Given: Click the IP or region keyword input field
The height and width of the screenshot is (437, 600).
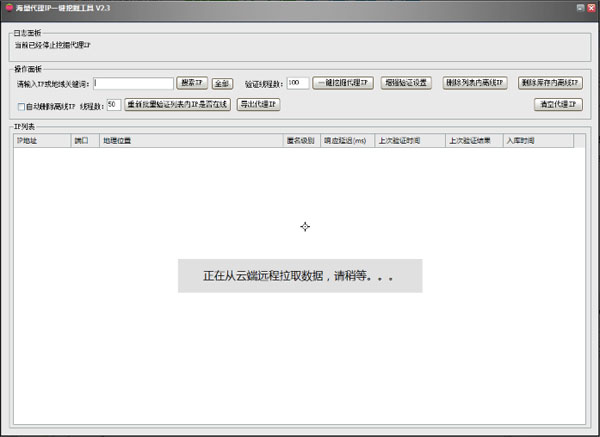Looking at the screenshot, I should click(133, 83).
